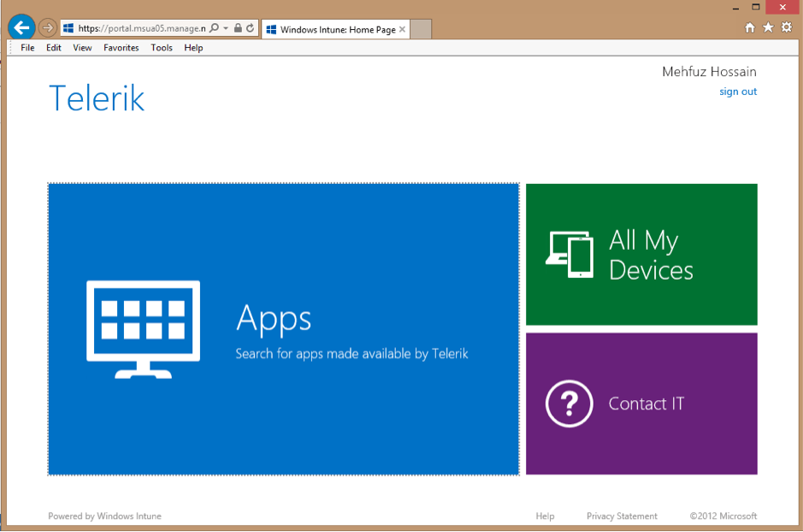Open the Privacy Statement link
Screen dimensions: 803x532
[622, 516]
